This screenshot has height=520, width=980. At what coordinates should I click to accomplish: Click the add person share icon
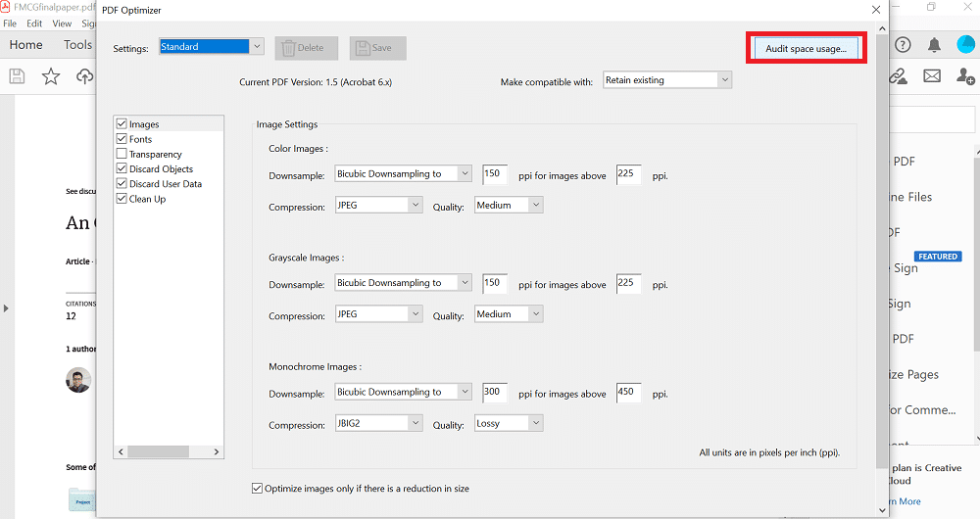click(964, 75)
